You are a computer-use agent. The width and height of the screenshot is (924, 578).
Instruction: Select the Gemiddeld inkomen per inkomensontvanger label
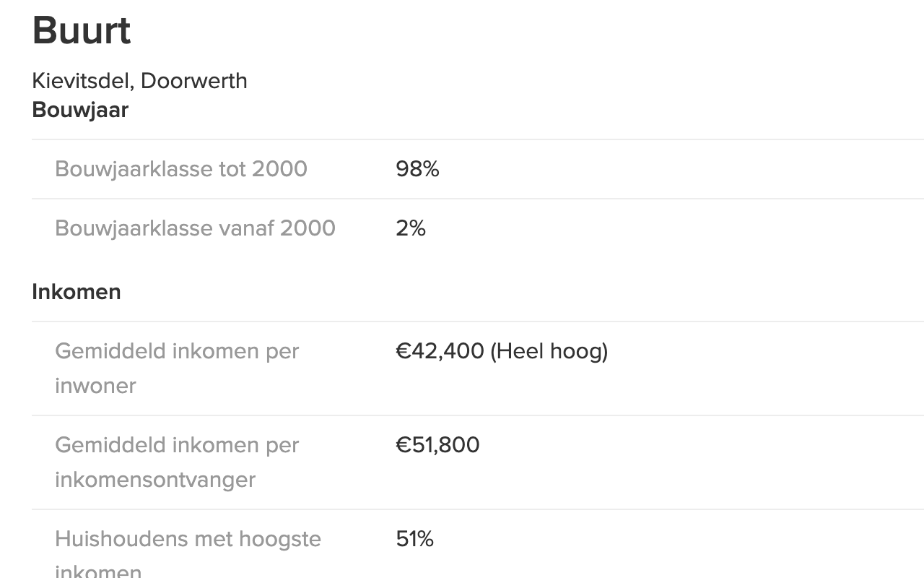pyautogui.click(x=177, y=462)
